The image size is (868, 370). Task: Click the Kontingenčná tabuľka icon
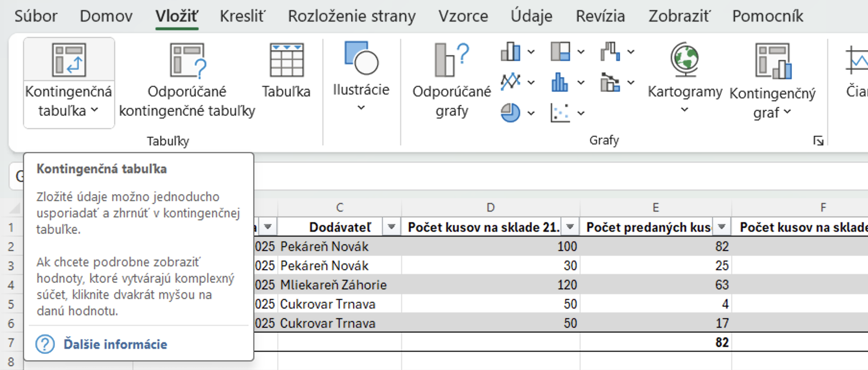click(69, 60)
